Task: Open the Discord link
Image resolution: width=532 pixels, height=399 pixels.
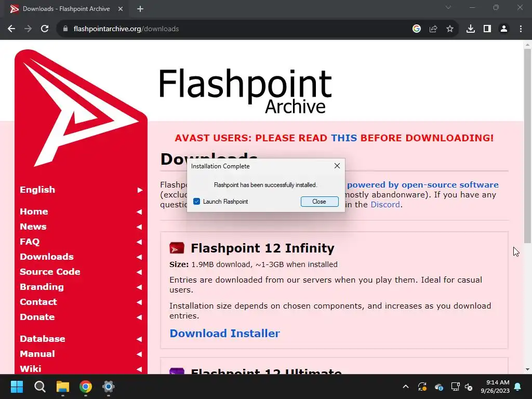Action: [x=385, y=205]
